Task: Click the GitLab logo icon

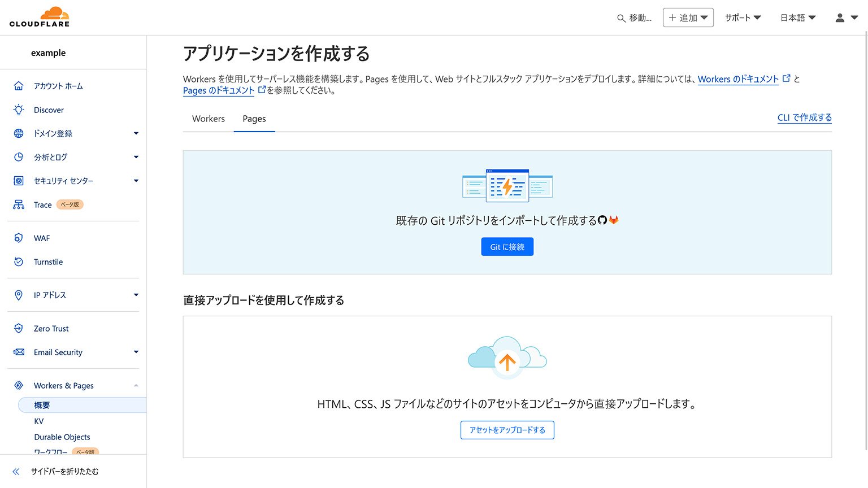Action: click(614, 220)
